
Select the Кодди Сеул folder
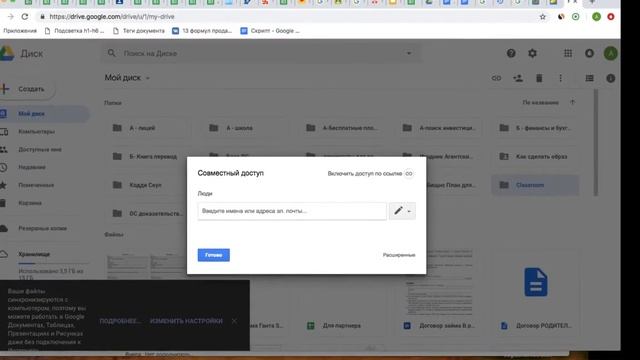click(146, 185)
